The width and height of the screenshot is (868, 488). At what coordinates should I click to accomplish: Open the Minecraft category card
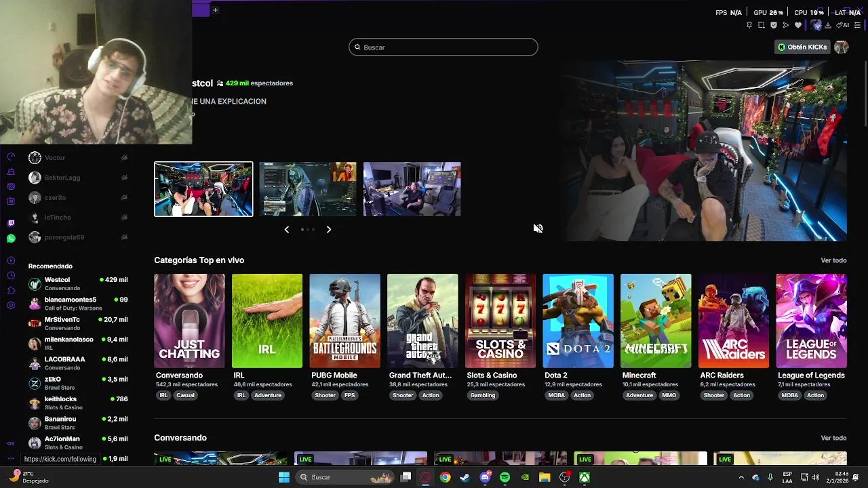pyautogui.click(x=656, y=321)
